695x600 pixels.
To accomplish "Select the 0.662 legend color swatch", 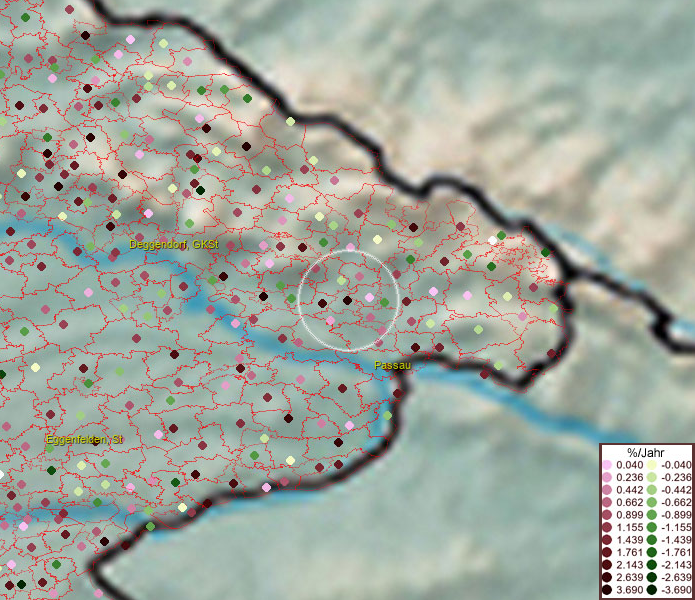I will pos(607,502).
